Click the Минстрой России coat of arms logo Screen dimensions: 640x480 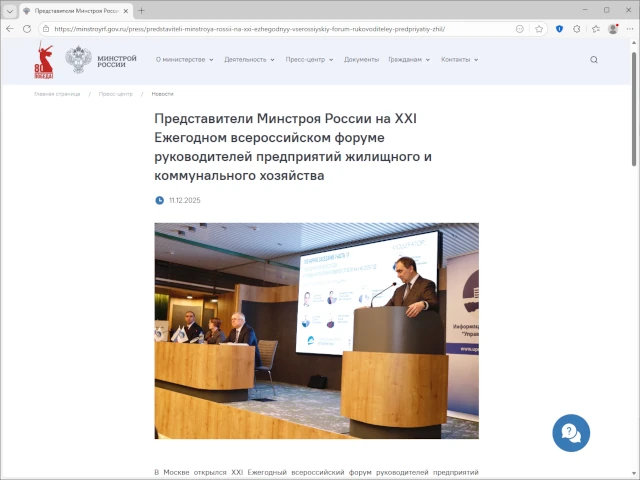coord(78,60)
